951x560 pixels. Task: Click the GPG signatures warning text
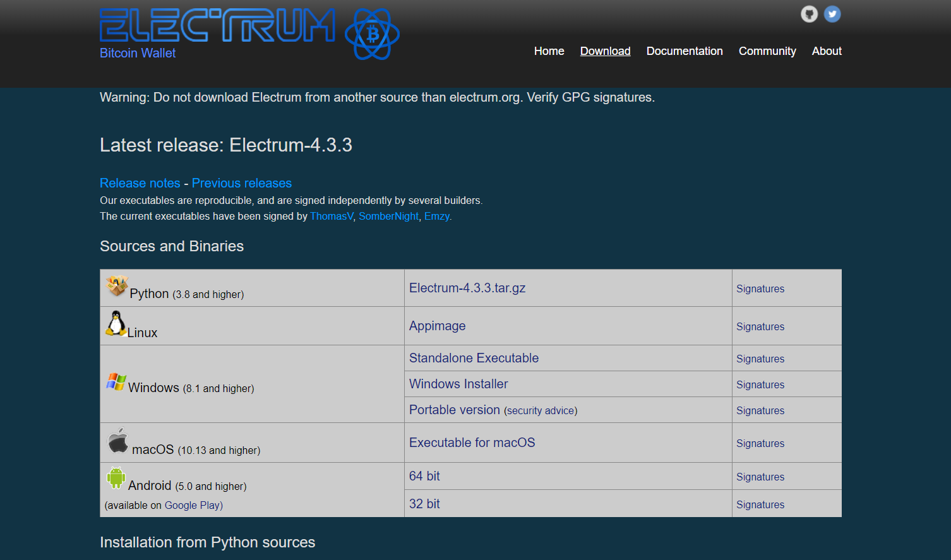tap(378, 97)
